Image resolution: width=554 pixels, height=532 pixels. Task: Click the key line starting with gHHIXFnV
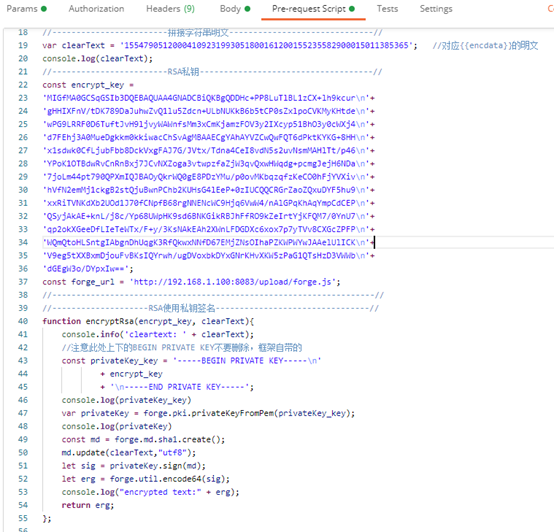click(x=208, y=111)
